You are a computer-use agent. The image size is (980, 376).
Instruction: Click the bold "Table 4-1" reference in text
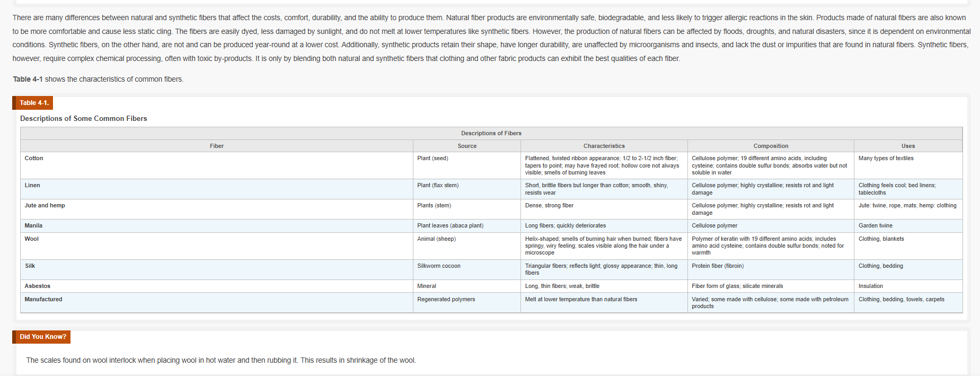click(28, 79)
